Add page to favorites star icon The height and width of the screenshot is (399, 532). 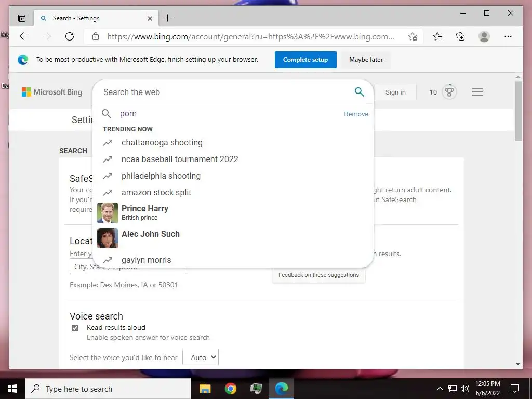(413, 37)
